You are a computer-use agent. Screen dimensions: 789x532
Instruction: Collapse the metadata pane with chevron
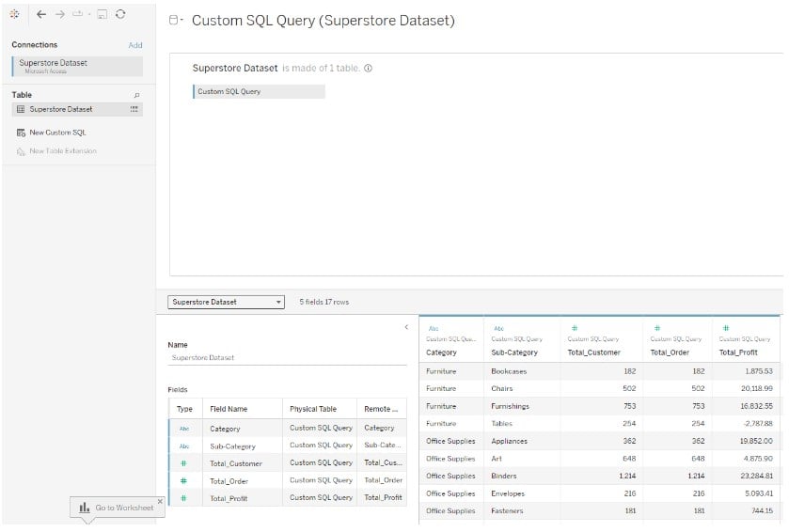(x=406, y=327)
